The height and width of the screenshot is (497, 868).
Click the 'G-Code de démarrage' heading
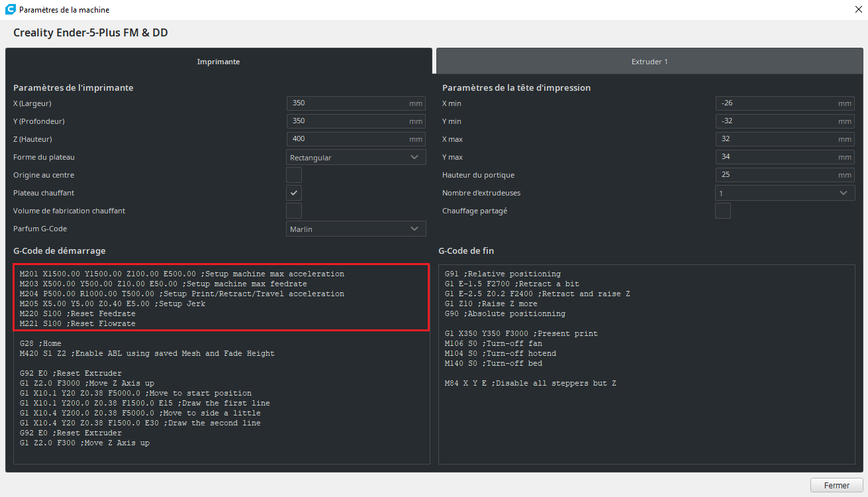coord(60,250)
